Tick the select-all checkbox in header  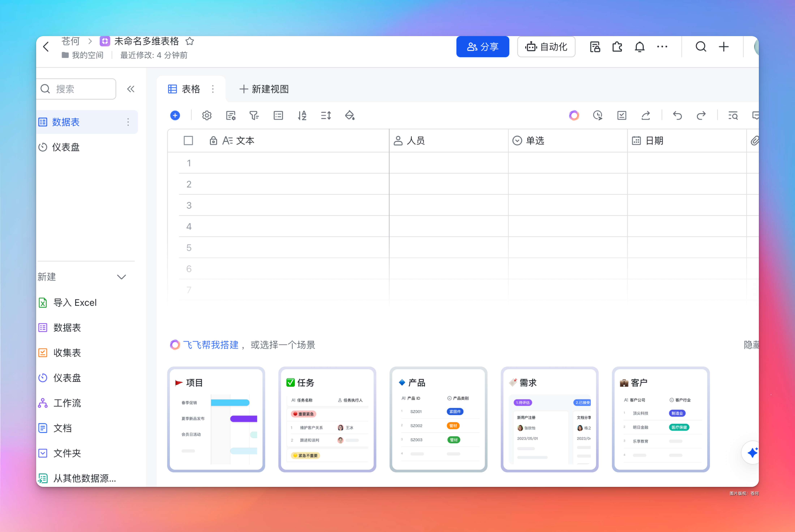point(188,140)
